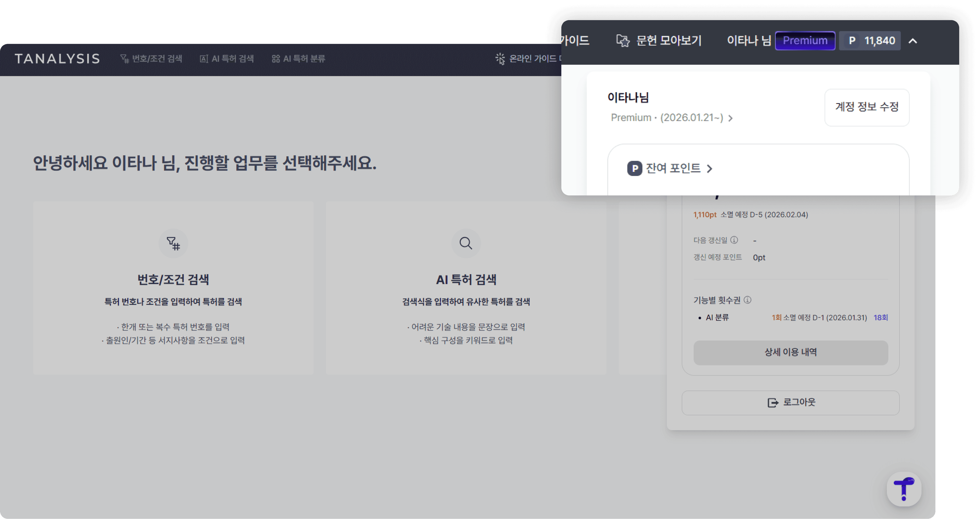This screenshot has height=519, width=980.
Task: Collapse the account menu with chevron
Action: (913, 41)
